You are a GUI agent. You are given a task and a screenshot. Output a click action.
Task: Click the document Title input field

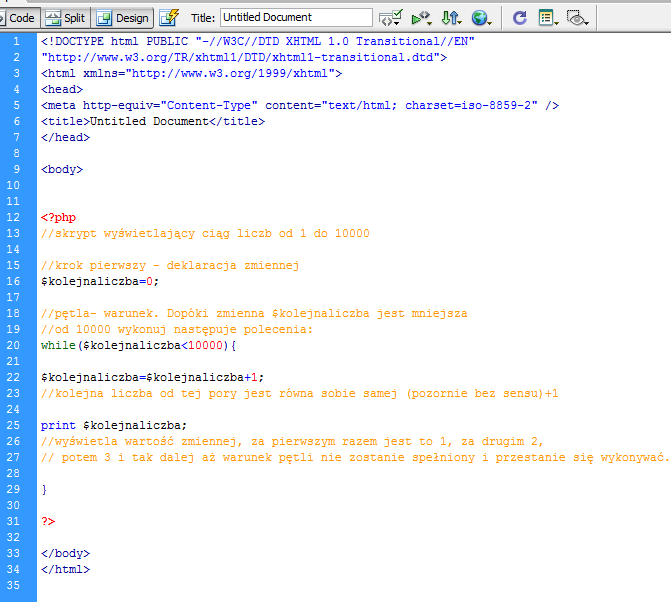pyautogui.click(x=296, y=18)
